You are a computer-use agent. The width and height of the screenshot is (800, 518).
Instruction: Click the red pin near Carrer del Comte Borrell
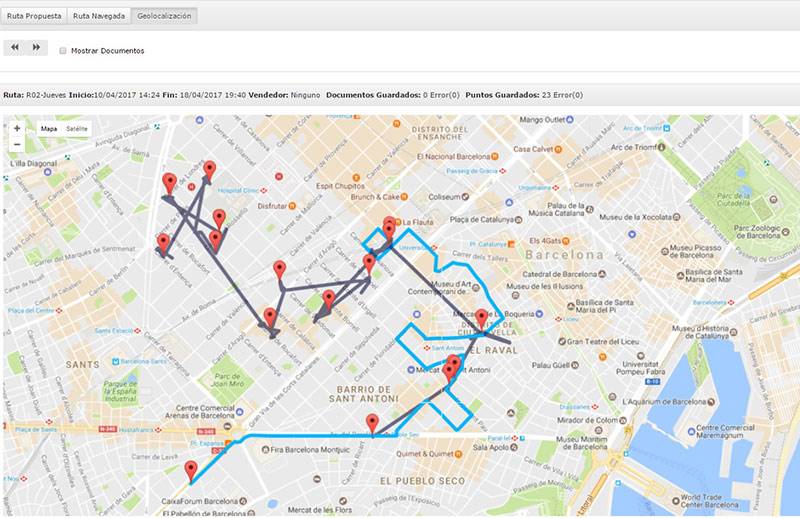[329, 301]
